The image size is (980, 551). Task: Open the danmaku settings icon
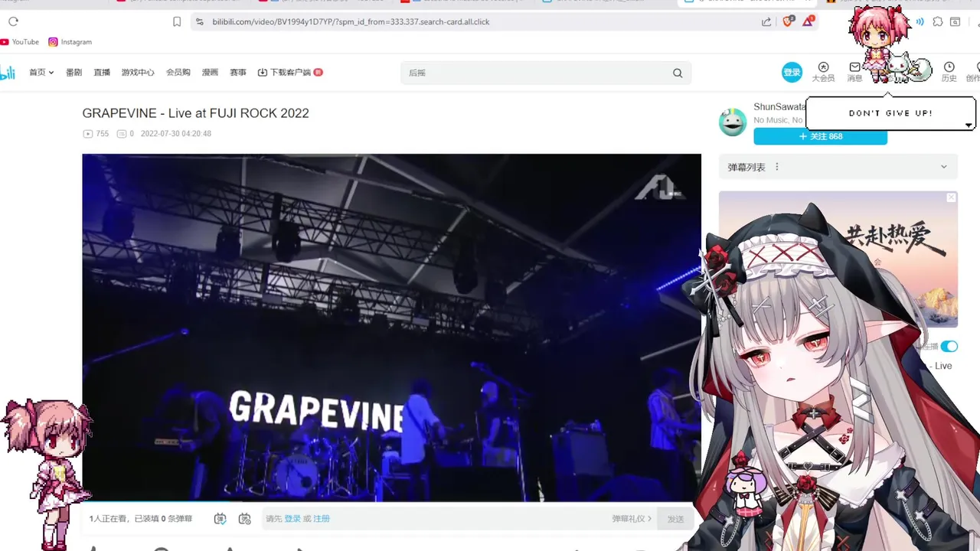pyautogui.click(x=245, y=519)
